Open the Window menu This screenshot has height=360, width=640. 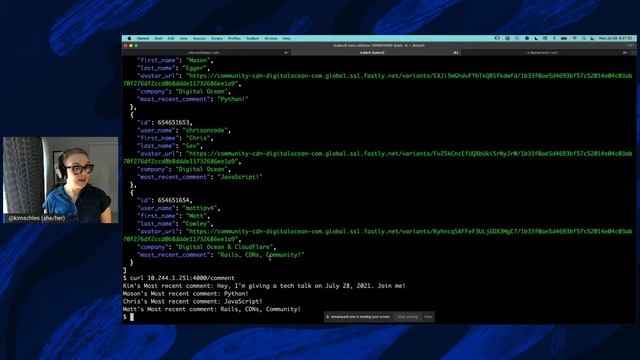271,38
